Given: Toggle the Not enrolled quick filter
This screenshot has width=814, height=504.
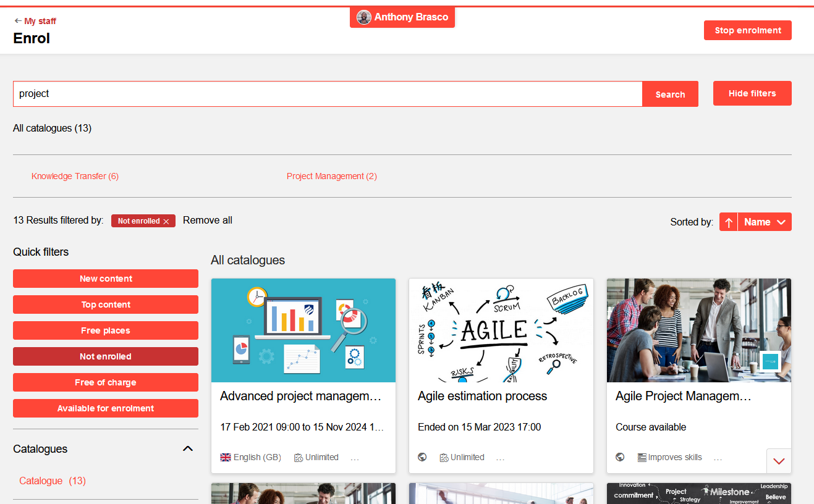Looking at the screenshot, I should click(x=106, y=356).
